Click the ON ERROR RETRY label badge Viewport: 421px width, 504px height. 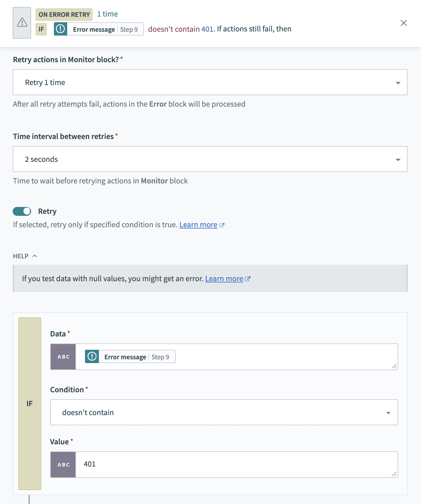[64, 15]
